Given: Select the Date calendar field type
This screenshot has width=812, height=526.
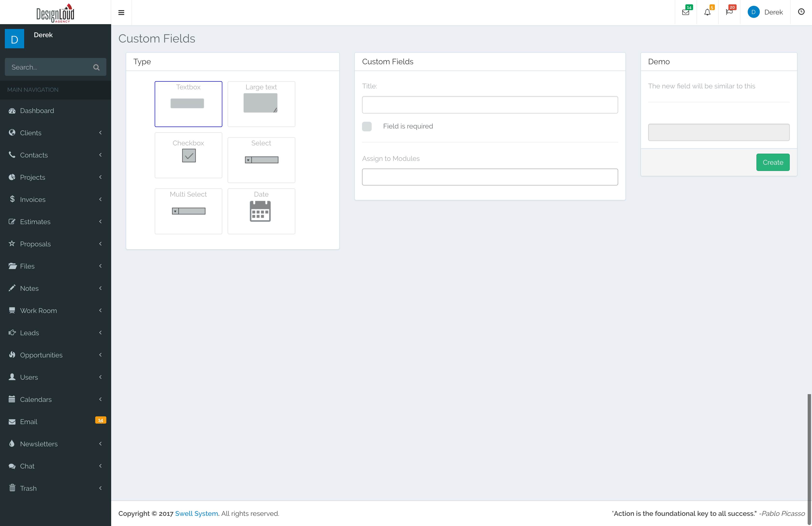Looking at the screenshot, I should point(261,211).
